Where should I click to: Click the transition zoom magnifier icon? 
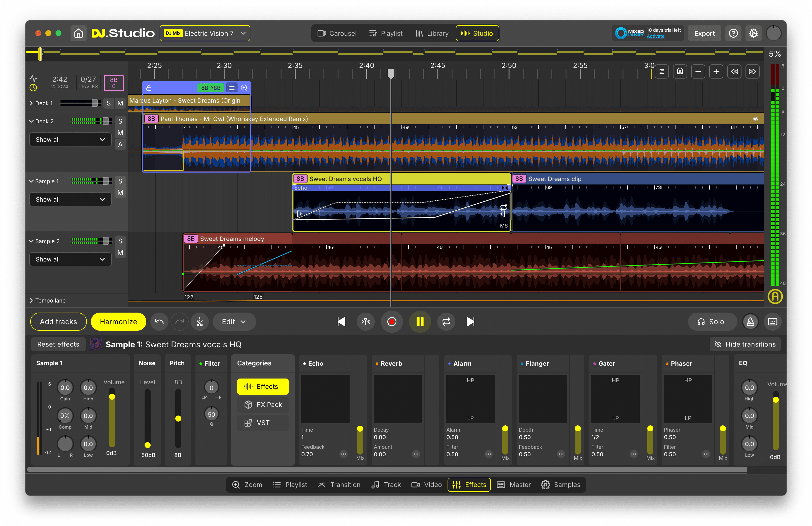coord(244,88)
